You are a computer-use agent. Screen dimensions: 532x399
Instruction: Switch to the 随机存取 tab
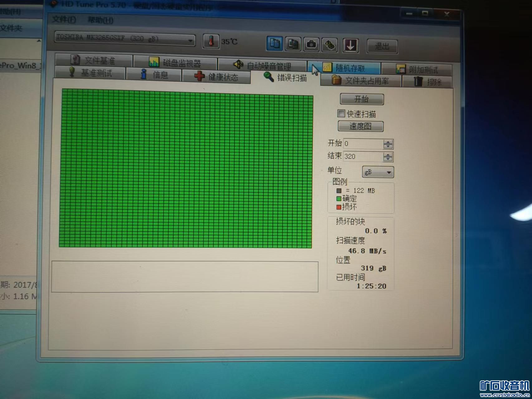344,67
